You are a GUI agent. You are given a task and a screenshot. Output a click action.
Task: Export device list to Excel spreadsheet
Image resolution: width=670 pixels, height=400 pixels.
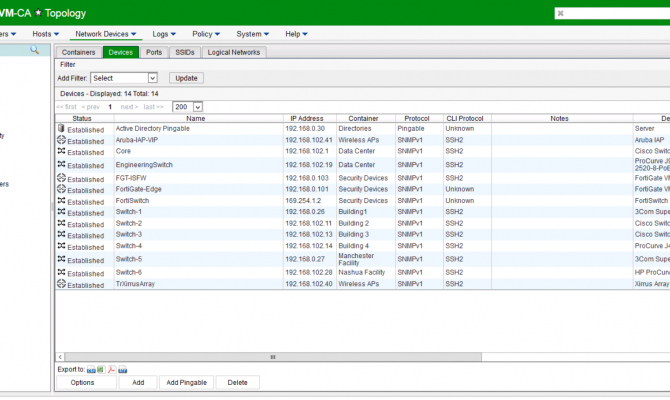point(101,369)
